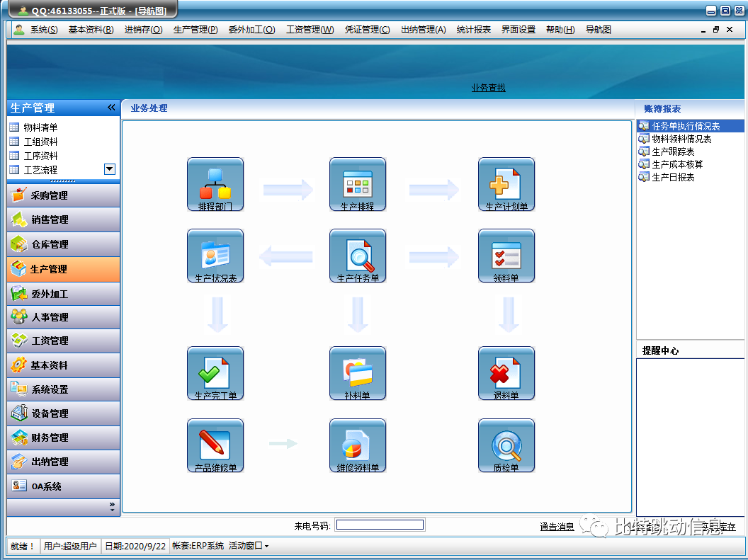Open the 进销存 menu
The height and width of the screenshot is (560, 748).
tap(143, 30)
